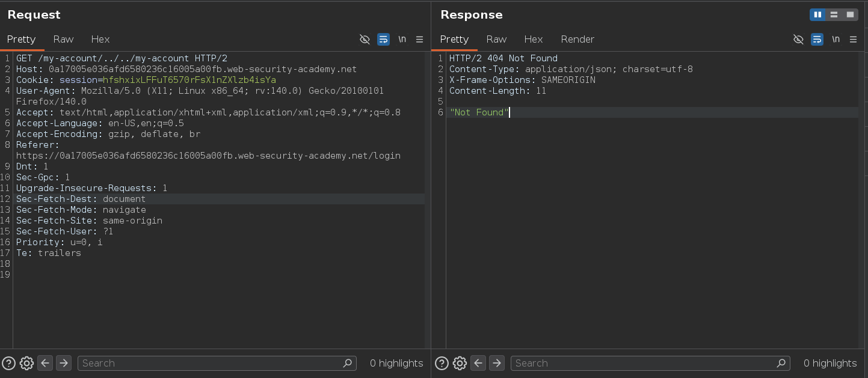868x378 pixels.
Task: Click the GET /my-account/../../my-account request line
Action: 122,58
